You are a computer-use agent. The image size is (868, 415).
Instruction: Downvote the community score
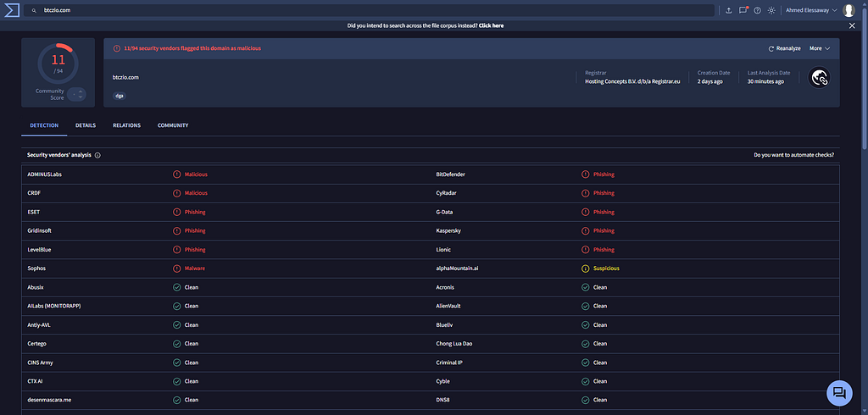[81, 97]
